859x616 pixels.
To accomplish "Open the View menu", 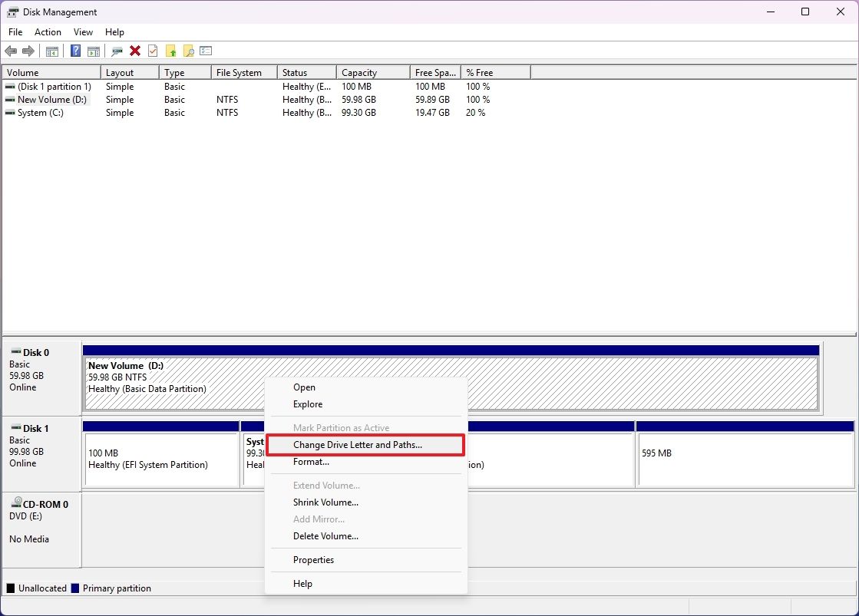I will coord(83,32).
